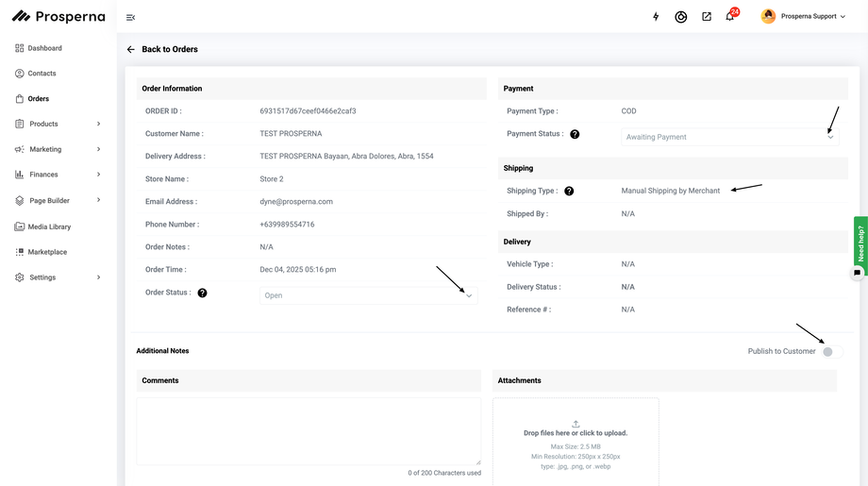This screenshot has width=868, height=486.
Task: Collapse the sidebar with hamburger icon
Action: (x=130, y=17)
